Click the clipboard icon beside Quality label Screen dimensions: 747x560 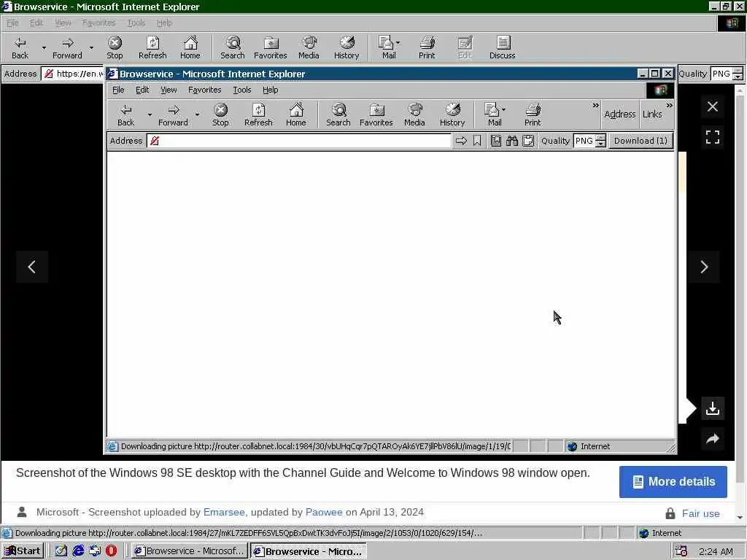(528, 141)
